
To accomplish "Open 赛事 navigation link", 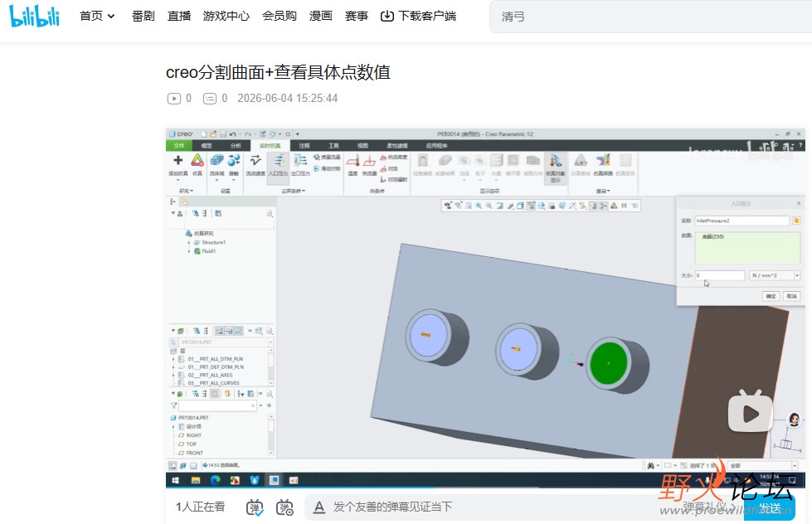I will (357, 16).
